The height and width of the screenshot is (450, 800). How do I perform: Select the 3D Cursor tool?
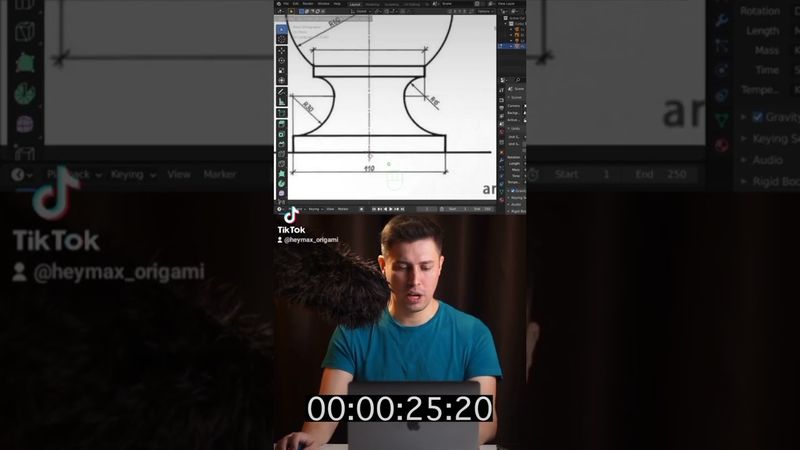[282, 39]
